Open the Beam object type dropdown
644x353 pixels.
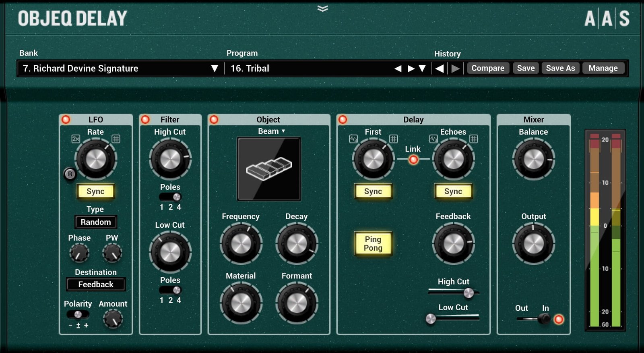(x=272, y=131)
